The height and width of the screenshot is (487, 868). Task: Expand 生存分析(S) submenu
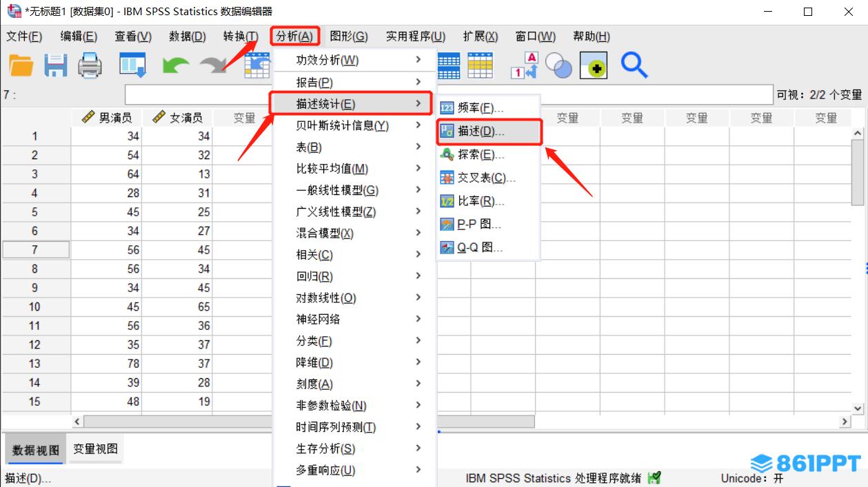[355, 448]
